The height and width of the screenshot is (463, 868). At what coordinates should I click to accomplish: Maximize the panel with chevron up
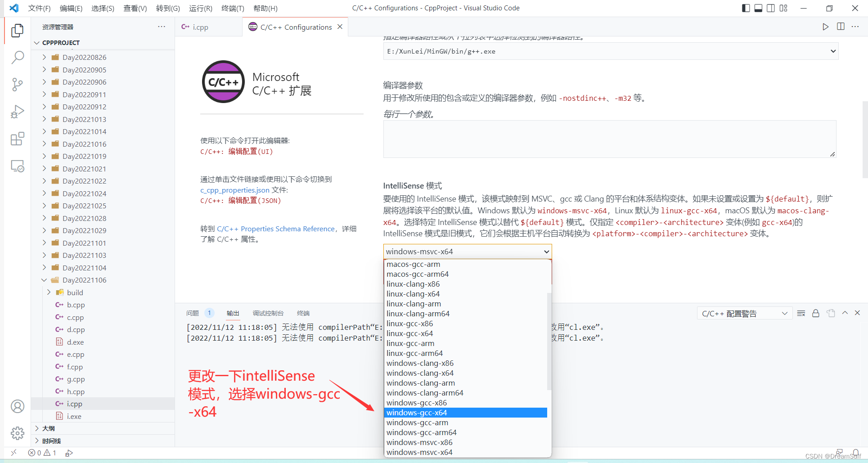click(x=845, y=313)
